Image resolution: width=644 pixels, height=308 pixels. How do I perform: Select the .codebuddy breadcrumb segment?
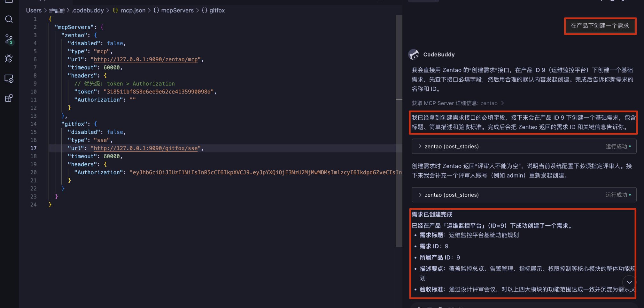pyautogui.click(x=88, y=10)
